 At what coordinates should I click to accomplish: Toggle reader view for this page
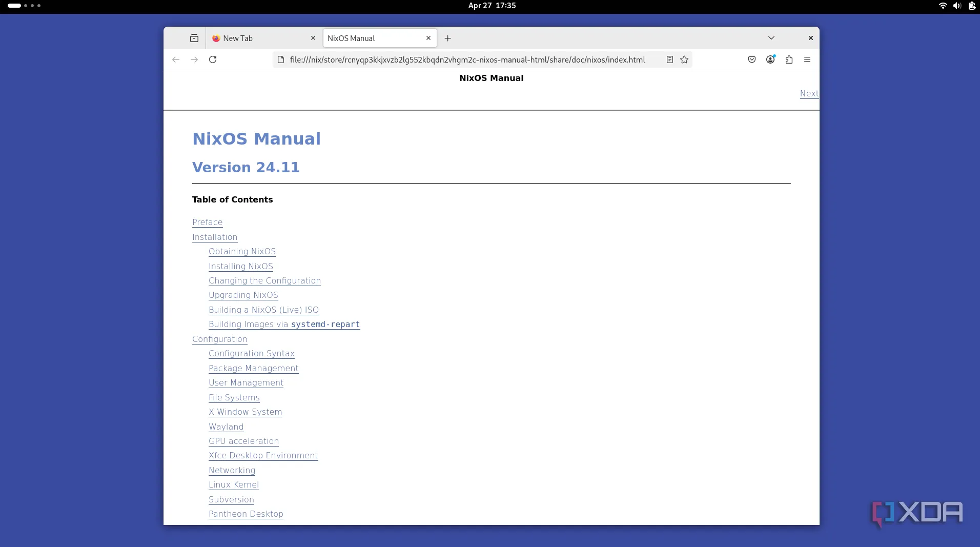669,59
